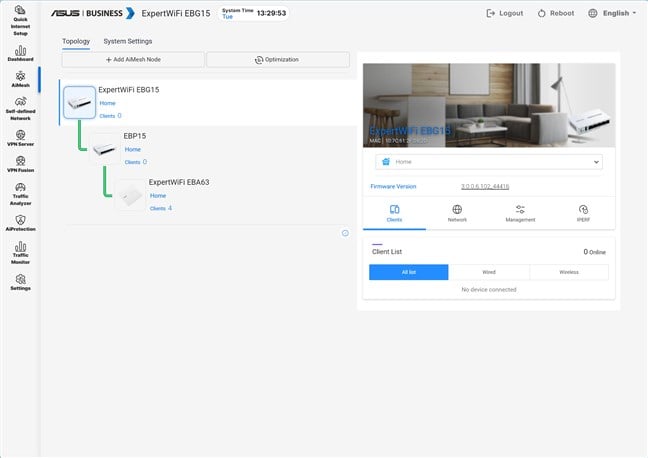
Task: Open the firmware version link
Action: pos(485,186)
